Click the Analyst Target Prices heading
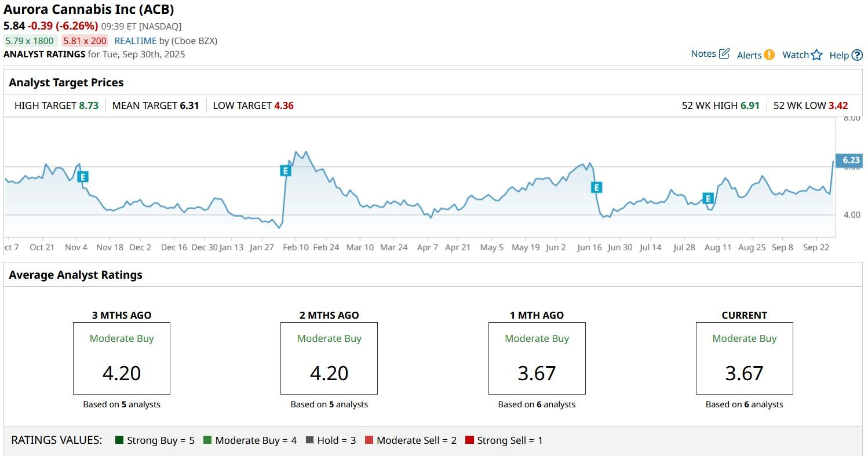868x456 pixels. [x=66, y=82]
